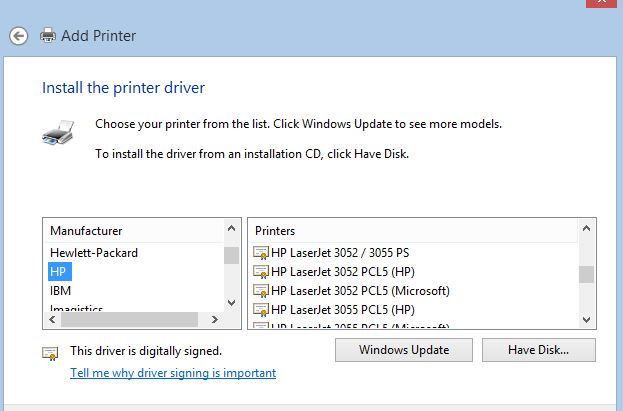Click the driver icon beside LaserJet 3052 / 3055 PS

[x=261, y=253]
